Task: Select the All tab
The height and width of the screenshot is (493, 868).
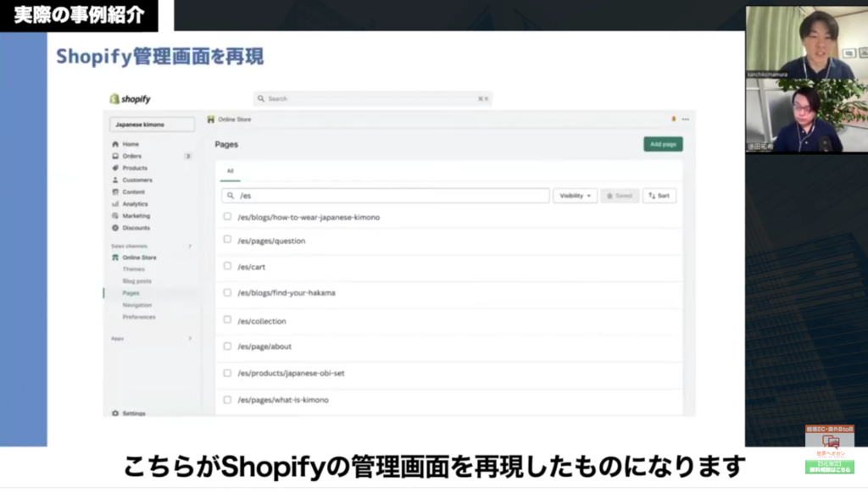Action: tap(231, 171)
